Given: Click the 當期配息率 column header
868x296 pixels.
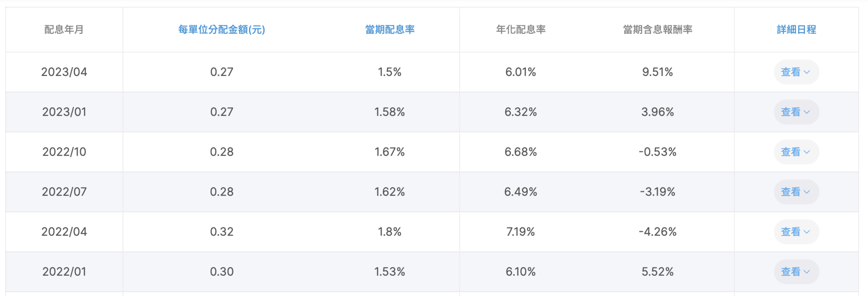Looking at the screenshot, I should (389, 30).
